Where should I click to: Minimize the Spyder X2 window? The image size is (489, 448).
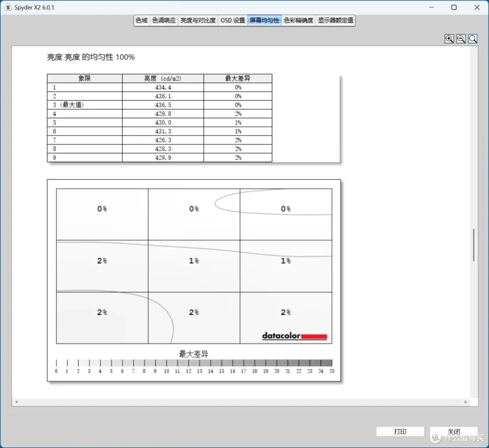pos(431,8)
